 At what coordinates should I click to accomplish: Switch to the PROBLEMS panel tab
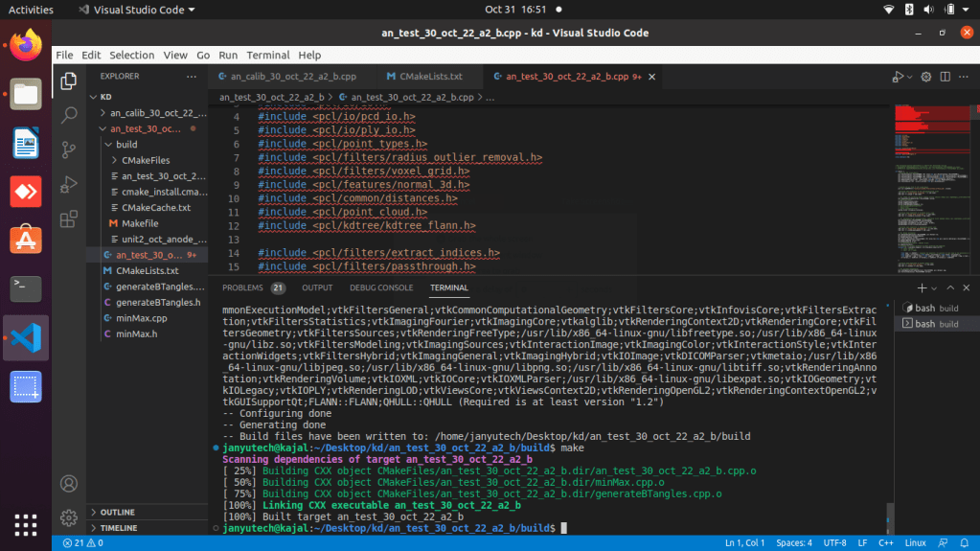click(242, 287)
